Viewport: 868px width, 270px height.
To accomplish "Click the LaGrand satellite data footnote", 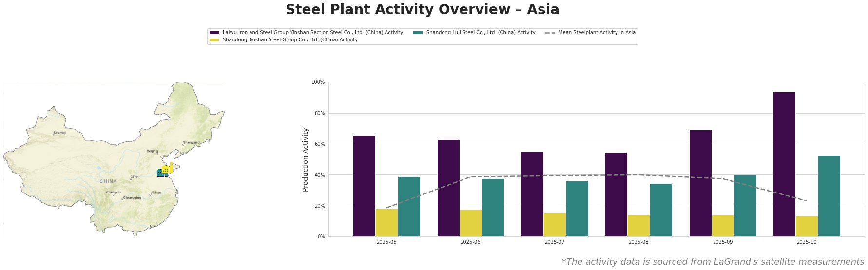I will (713, 262).
